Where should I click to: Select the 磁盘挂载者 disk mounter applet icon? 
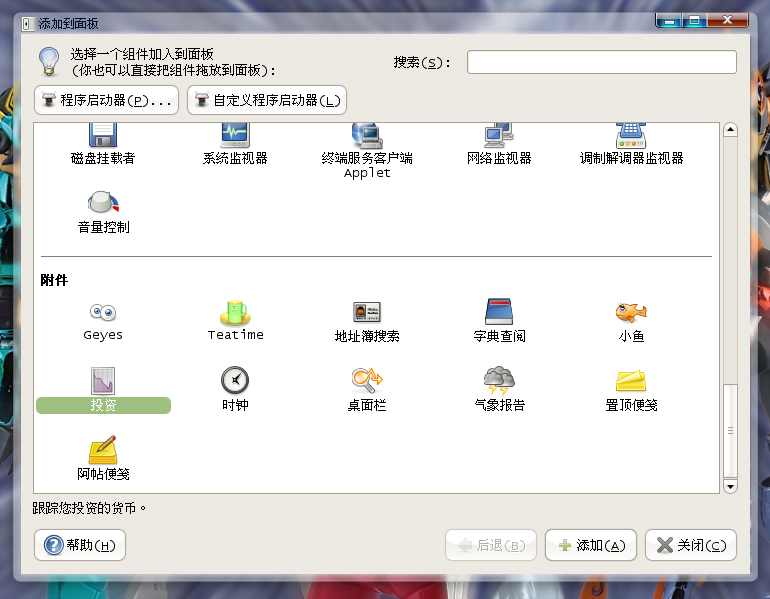click(103, 135)
